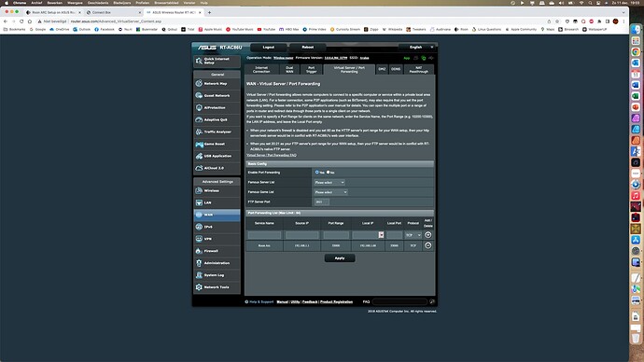Open Firewall settings
The height and width of the screenshot is (362, 644).
pos(217,251)
